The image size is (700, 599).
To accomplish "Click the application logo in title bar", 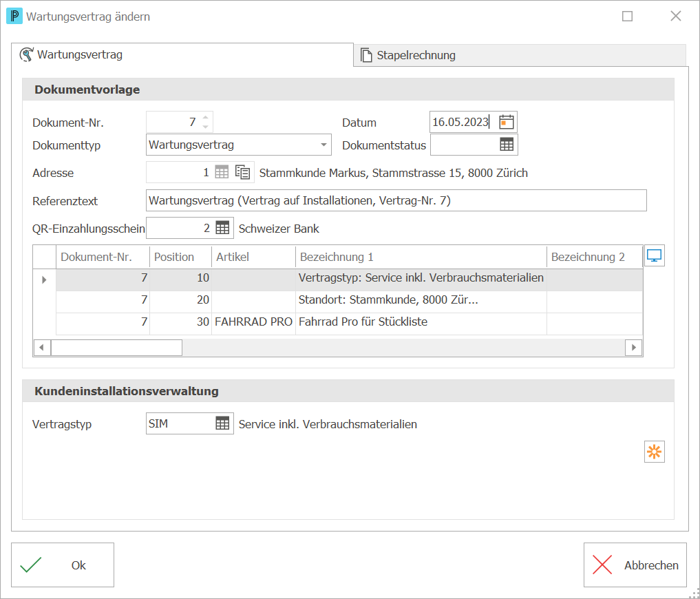I will point(14,17).
